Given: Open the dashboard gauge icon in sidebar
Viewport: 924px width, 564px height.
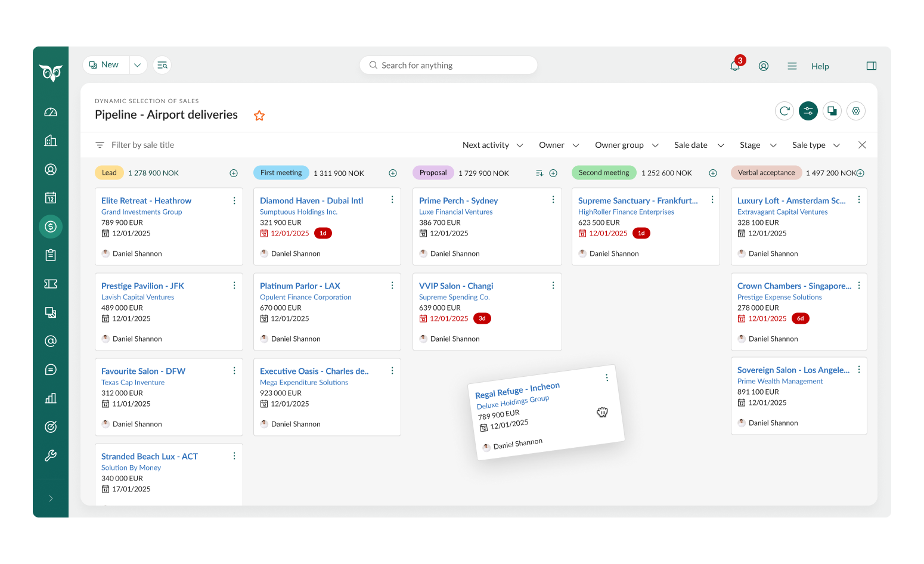Looking at the screenshot, I should (51, 112).
